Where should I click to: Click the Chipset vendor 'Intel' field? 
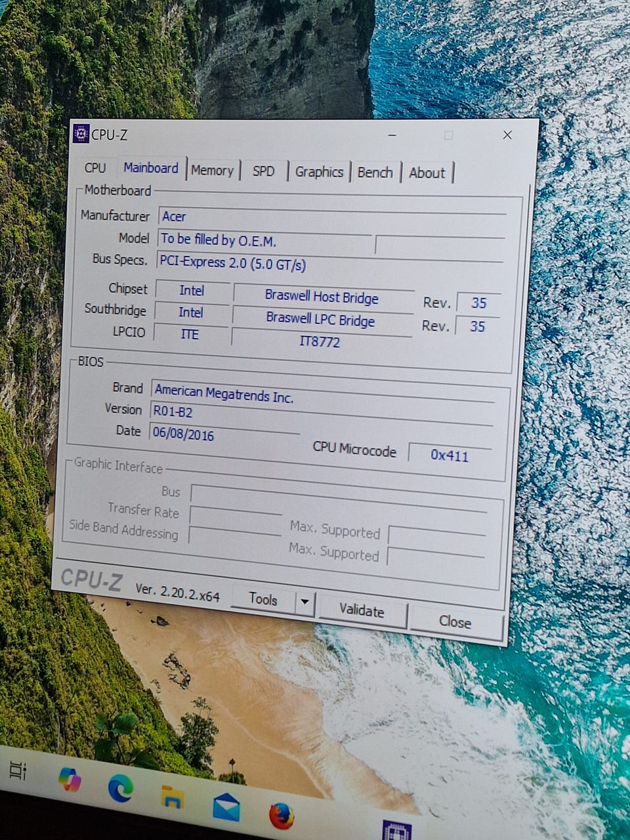coord(192,290)
